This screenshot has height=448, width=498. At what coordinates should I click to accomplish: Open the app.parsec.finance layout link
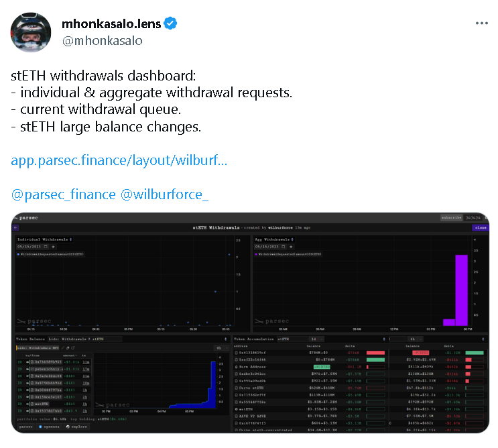[119, 160]
